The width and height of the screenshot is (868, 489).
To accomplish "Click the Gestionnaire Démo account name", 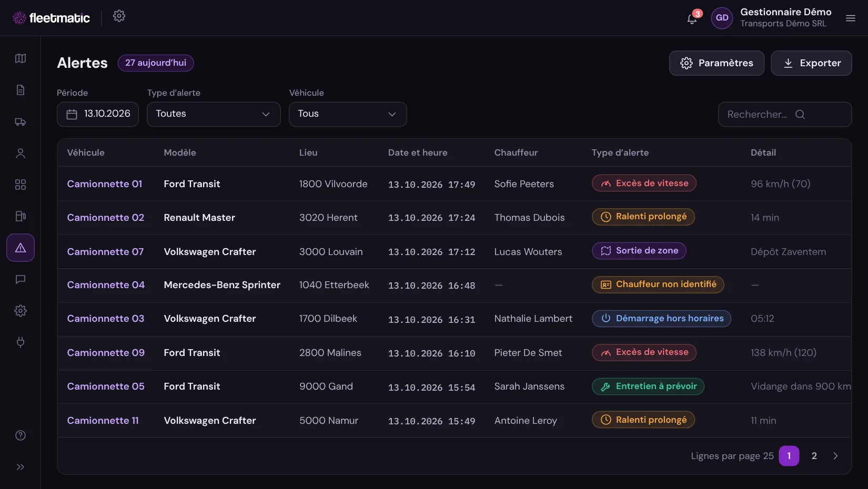I will point(786,12).
